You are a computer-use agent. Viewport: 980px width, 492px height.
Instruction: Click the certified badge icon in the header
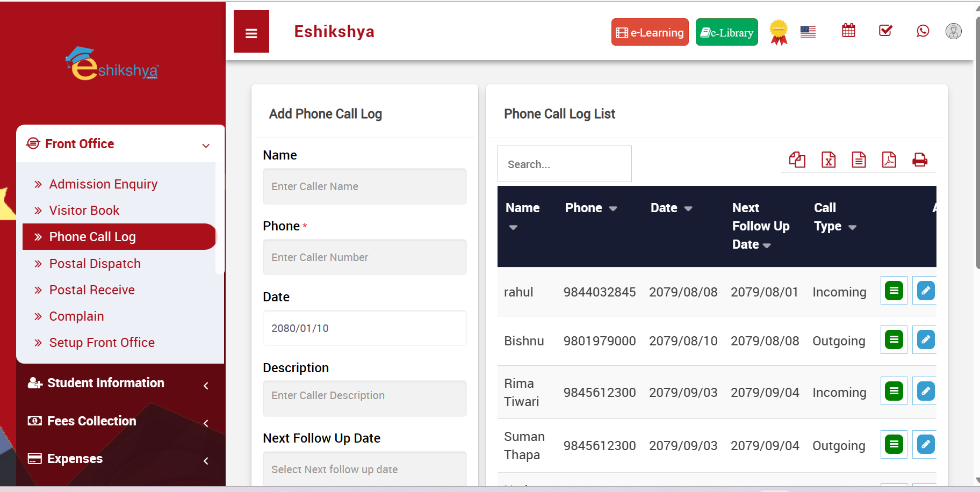(779, 31)
